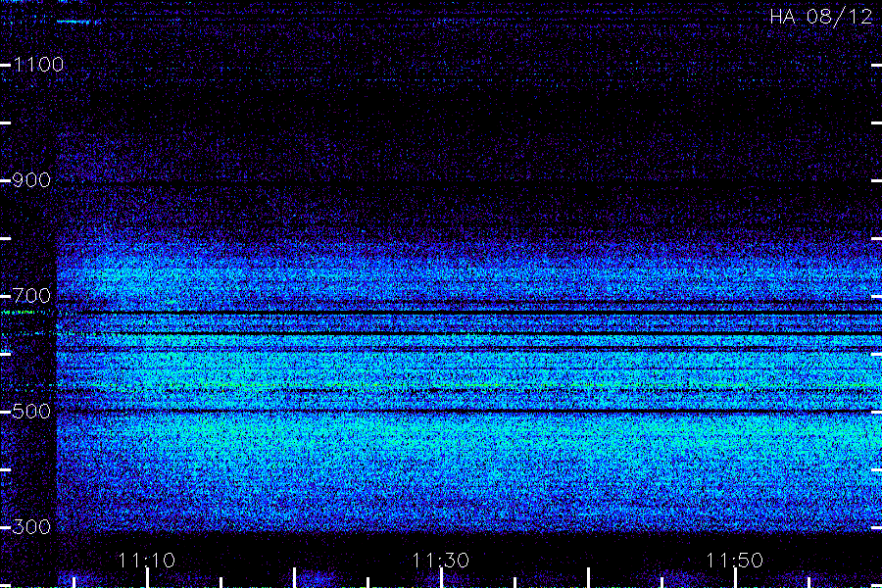The width and height of the screenshot is (882, 588).
Task: Click the 500 frequency axis label
Action: [x=31, y=412]
